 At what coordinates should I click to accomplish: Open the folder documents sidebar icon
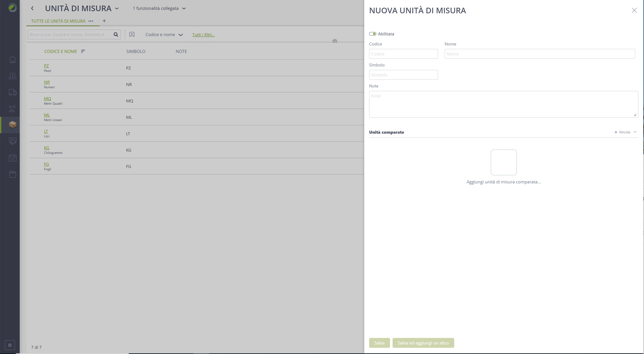coord(12,174)
